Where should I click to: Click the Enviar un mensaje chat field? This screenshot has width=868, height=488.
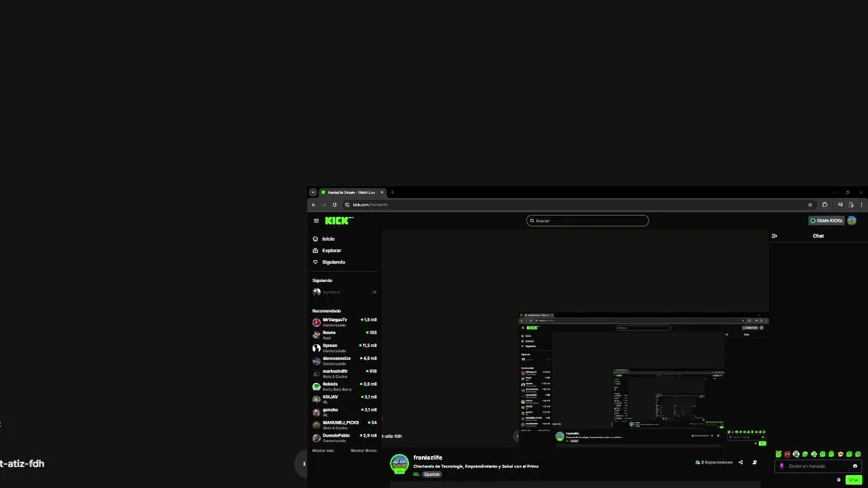click(818, 466)
